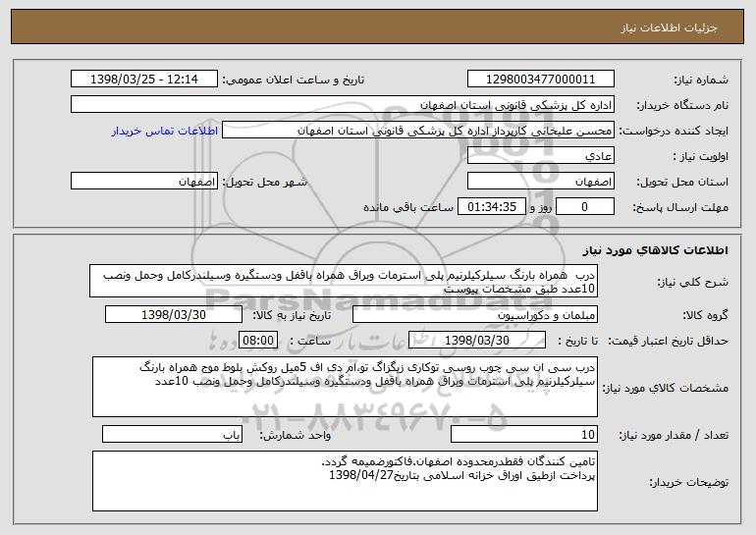
Task: Click the goods group field مبلمان و دکوراسیون
Action: tap(475, 315)
